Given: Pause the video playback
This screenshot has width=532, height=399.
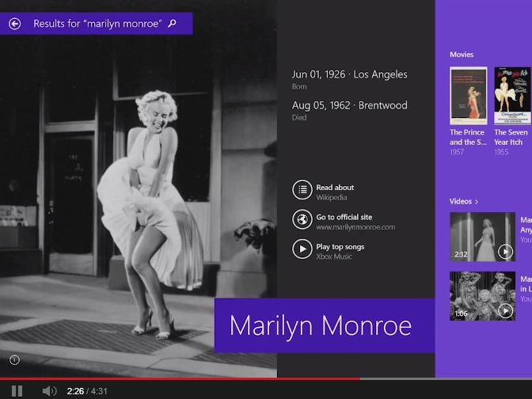Looking at the screenshot, I should (x=17, y=391).
